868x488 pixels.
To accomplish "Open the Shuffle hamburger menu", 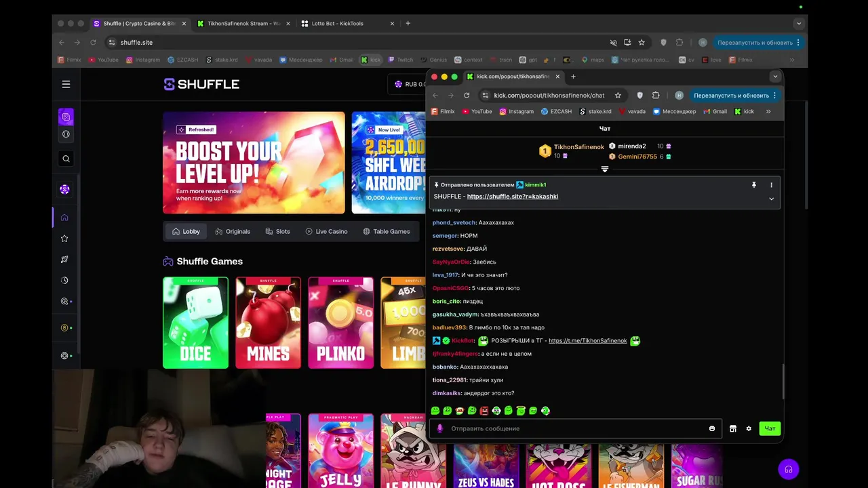I will [66, 84].
